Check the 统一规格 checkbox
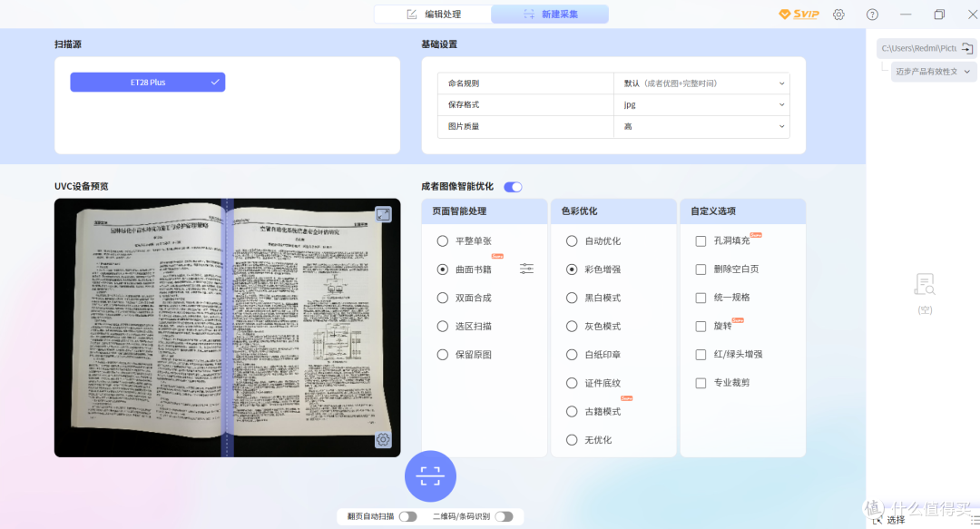 701,298
